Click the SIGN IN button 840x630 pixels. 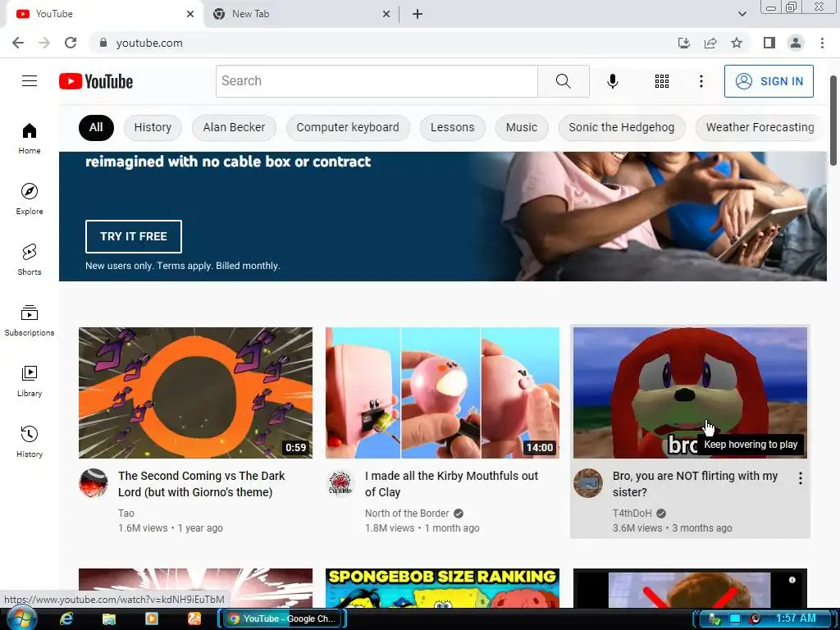[x=769, y=81]
